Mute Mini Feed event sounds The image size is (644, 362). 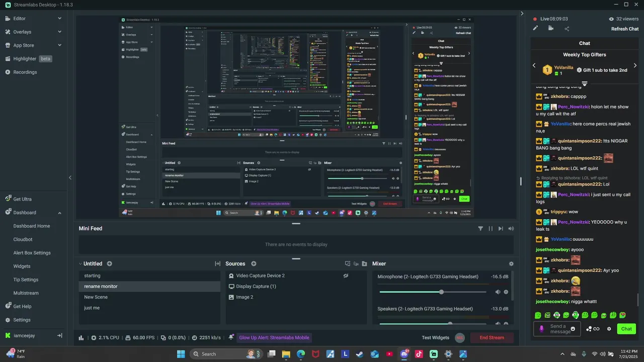(x=511, y=228)
